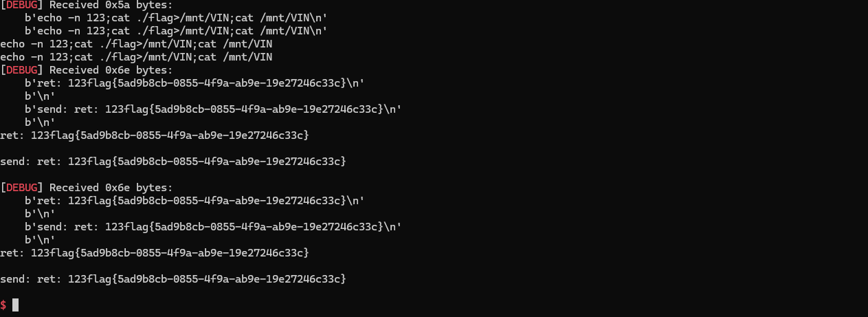
Task: Click the second b'echo -n 123' byte string
Action: pos(175,31)
